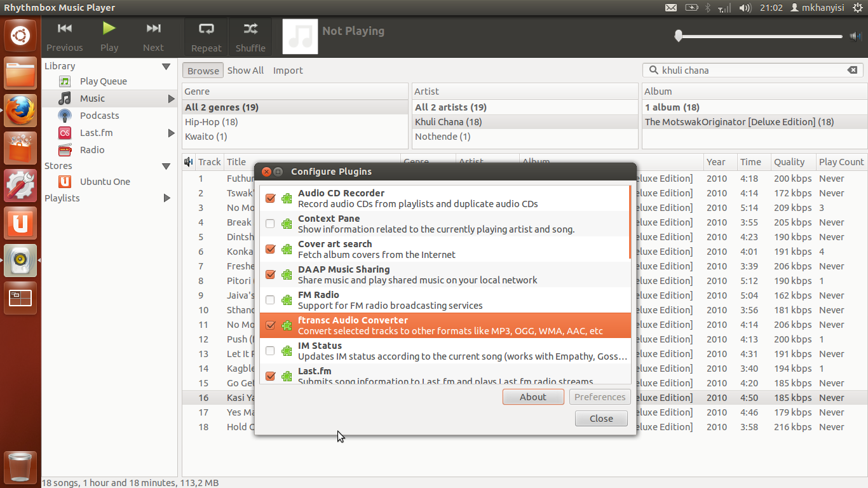
Task: Launch Firefox from the launcher
Action: pyautogui.click(x=20, y=111)
